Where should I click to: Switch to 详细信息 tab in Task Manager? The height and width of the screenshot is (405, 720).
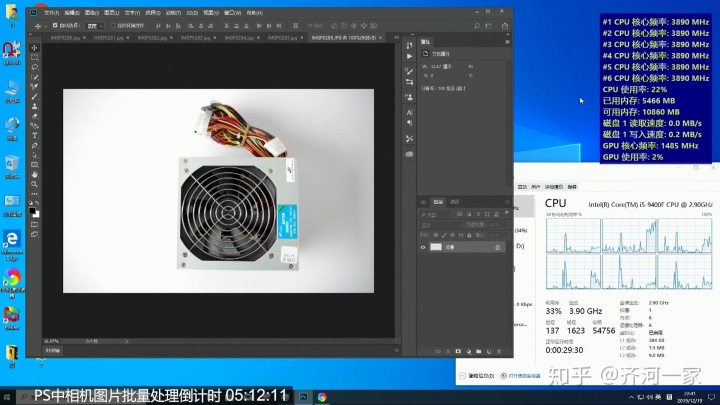click(x=554, y=187)
